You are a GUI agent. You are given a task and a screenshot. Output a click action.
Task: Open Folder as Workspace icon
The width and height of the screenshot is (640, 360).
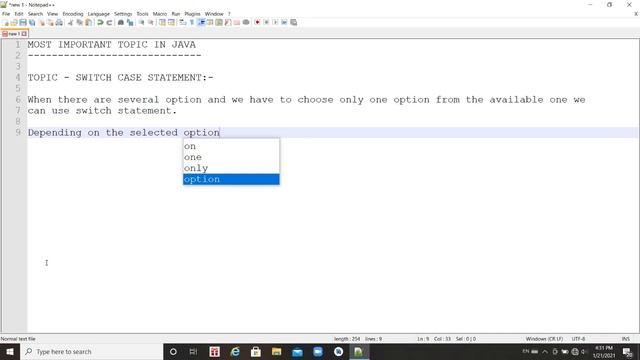tap(237, 22)
